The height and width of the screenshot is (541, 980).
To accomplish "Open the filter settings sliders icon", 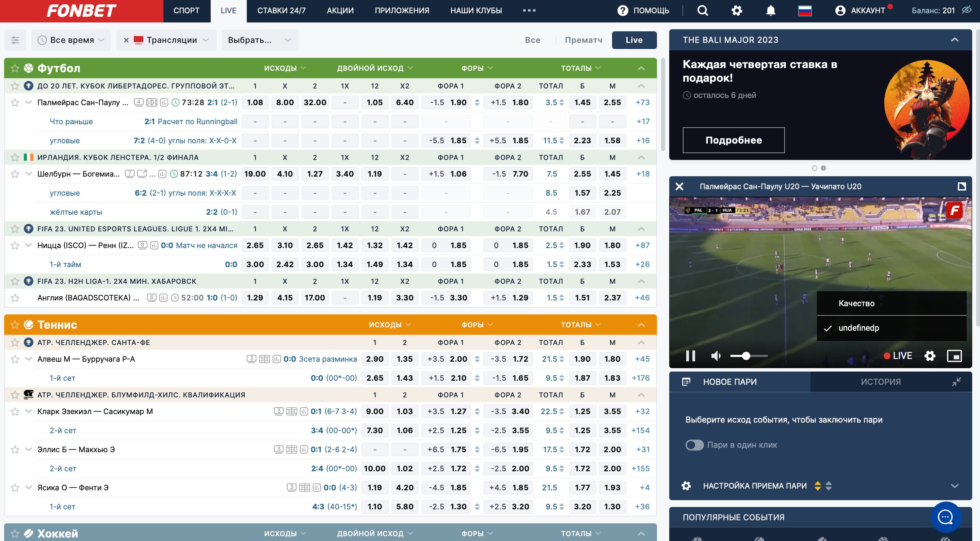I will pos(15,40).
